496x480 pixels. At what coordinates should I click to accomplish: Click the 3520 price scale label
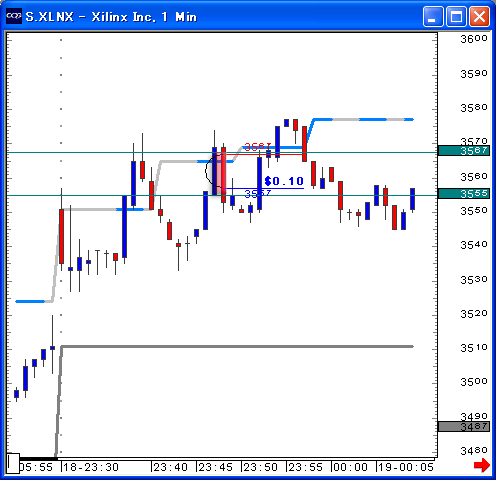[x=474, y=314]
